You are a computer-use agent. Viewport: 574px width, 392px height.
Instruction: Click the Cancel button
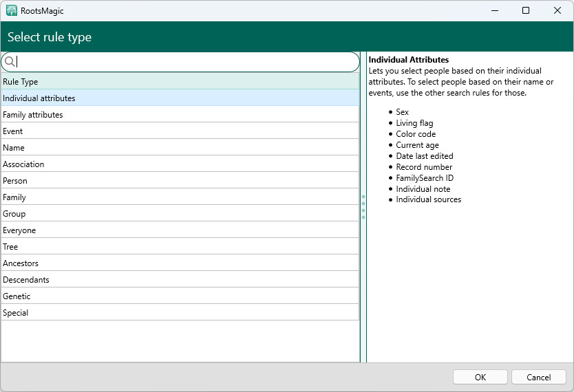click(538, 377)
